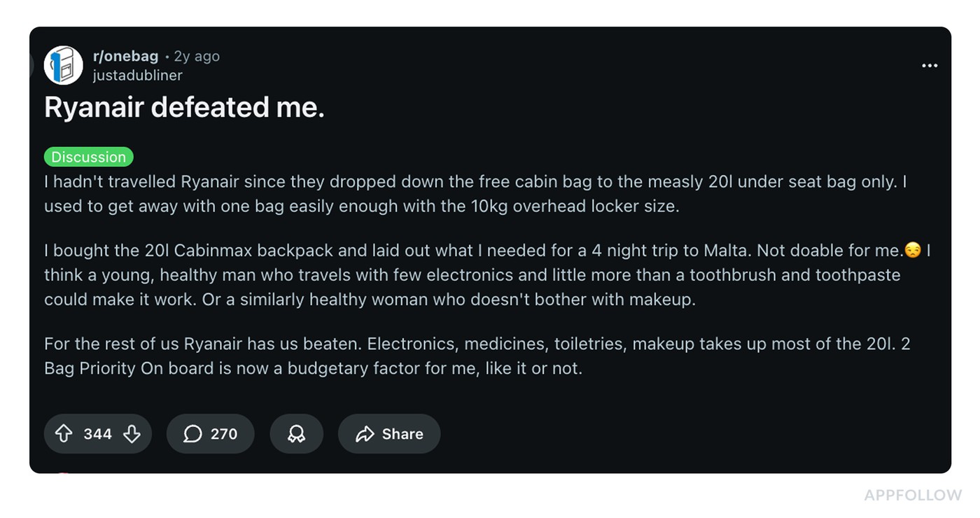Give an award using the award icon
Screen dimensions: 980x518
[296, 434]
